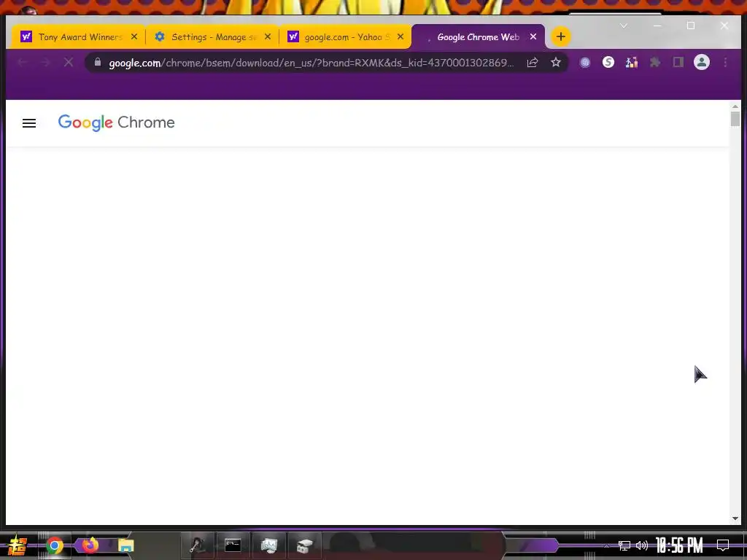
Task: Open the Start menu button
Action: pos(18,545)
